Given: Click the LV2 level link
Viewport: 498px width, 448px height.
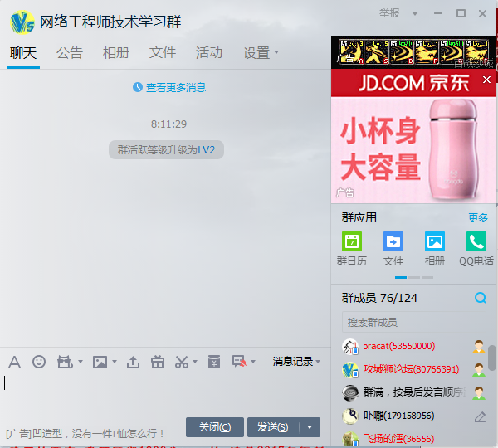Looking at the screenshot, I should (207, 149).
